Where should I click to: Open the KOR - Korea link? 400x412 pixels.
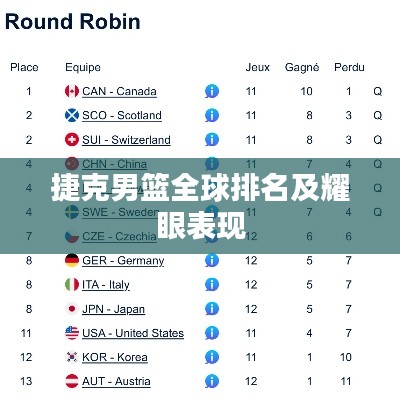pyautogui.click(x=115, y=357)
